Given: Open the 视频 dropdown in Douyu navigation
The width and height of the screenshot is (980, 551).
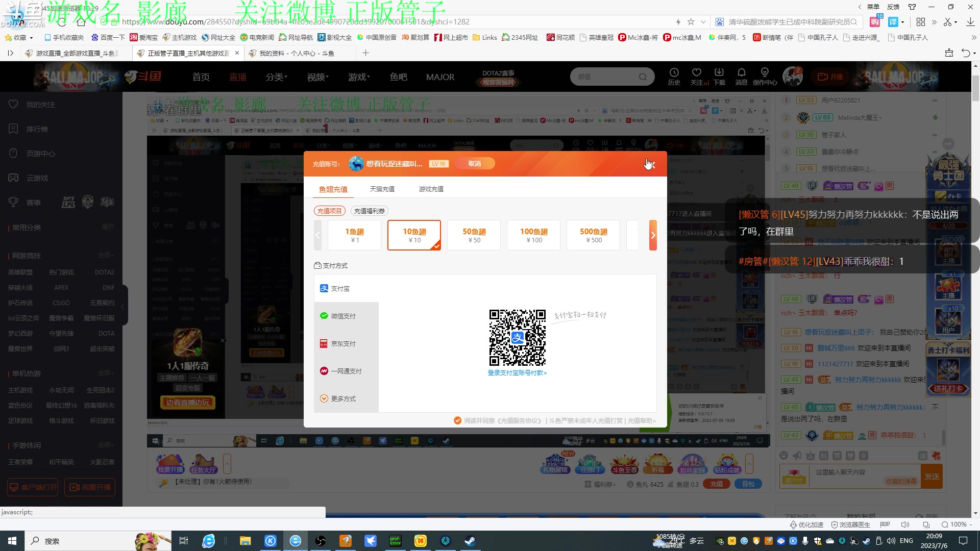Looking at the screenshot, I should 317,77.
